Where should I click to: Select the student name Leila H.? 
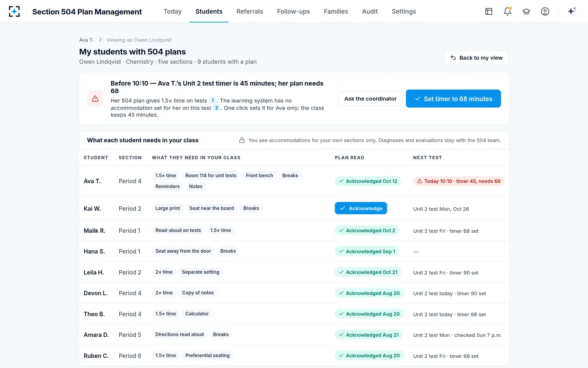94,272
